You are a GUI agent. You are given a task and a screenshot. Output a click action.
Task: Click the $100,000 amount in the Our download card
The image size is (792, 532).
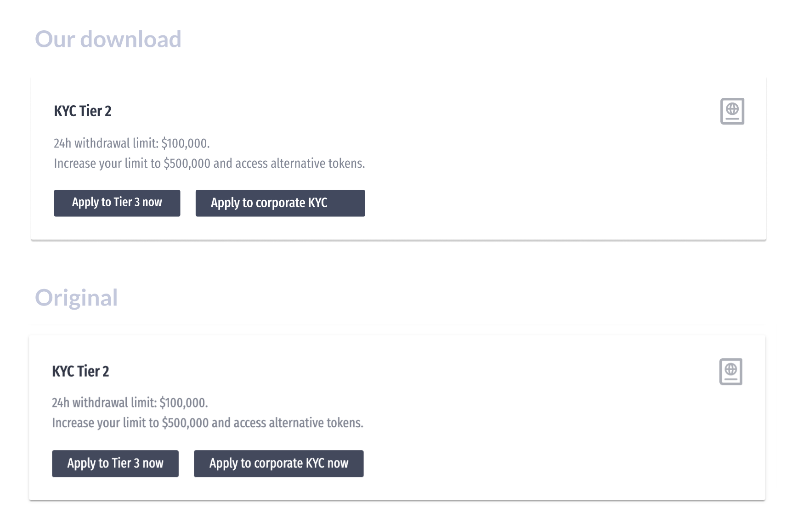(185, 143)
